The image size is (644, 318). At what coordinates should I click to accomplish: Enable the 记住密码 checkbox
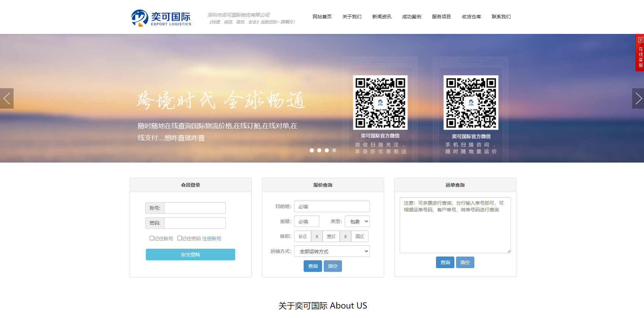coord(180,238)
